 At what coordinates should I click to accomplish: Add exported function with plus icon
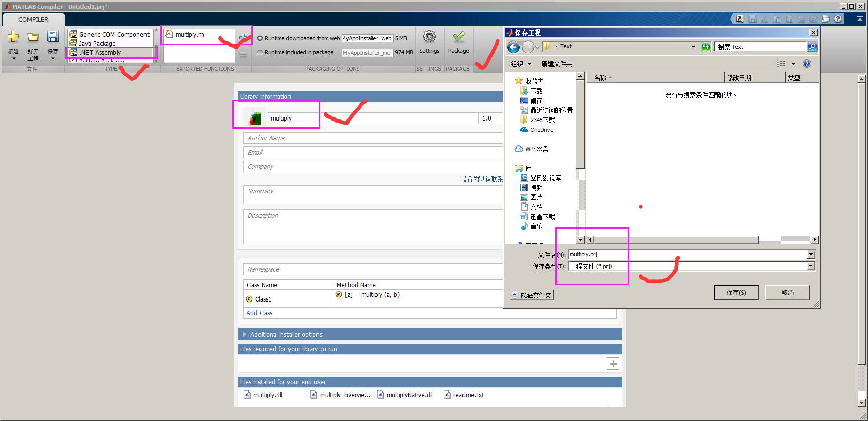point(244,38)
